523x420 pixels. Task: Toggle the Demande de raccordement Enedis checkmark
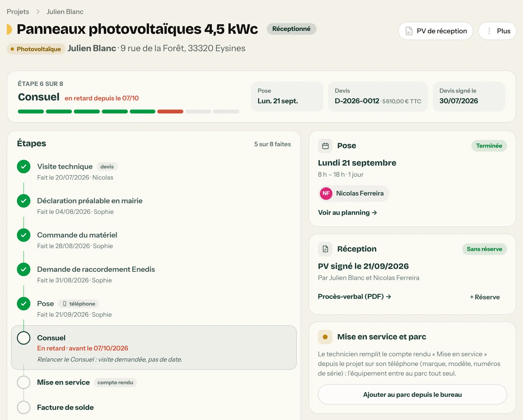pos(24,270)
